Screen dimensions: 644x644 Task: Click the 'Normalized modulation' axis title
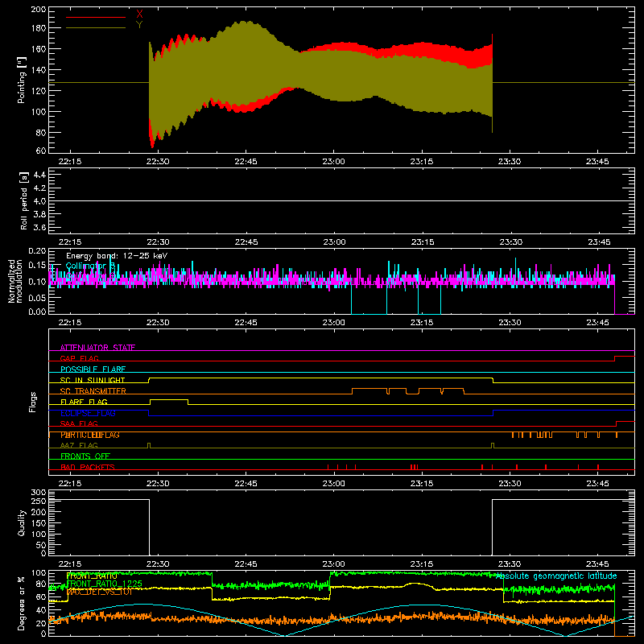point(15,281)
